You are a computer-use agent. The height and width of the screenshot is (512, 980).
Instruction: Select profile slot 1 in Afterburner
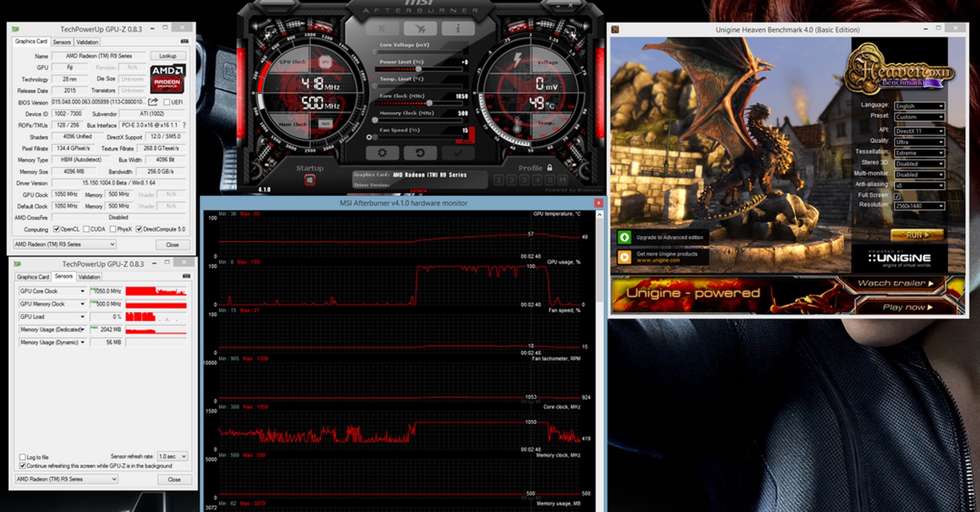pos(499,181)
